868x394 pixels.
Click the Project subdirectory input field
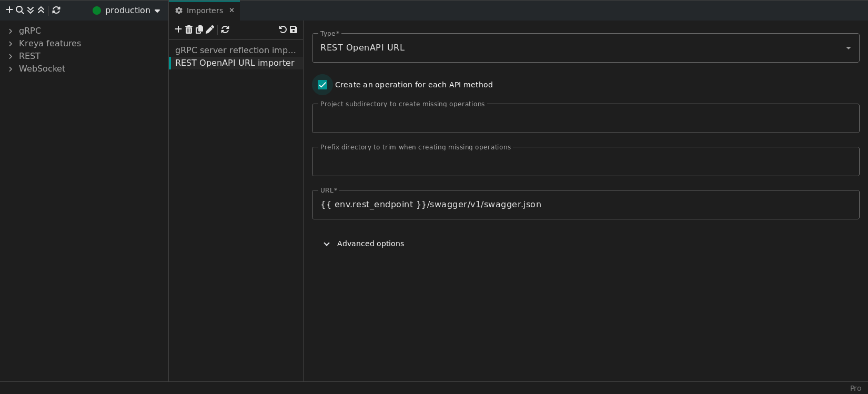tap(585, 119)
